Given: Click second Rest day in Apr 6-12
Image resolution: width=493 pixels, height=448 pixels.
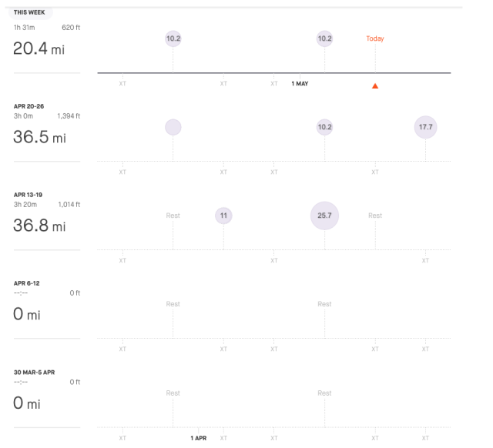Looking at the screenshot, I should coord(324,304).
